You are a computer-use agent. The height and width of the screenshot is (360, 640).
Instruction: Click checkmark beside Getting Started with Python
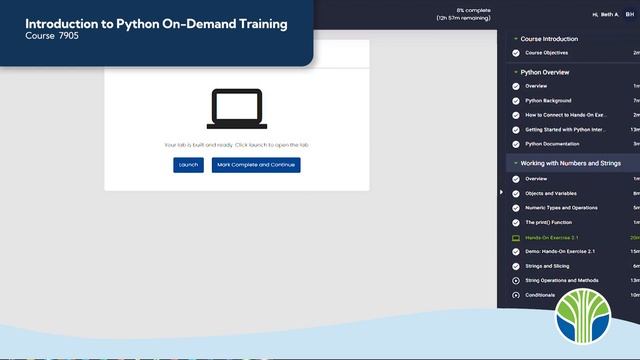click(x=516, y=130)
